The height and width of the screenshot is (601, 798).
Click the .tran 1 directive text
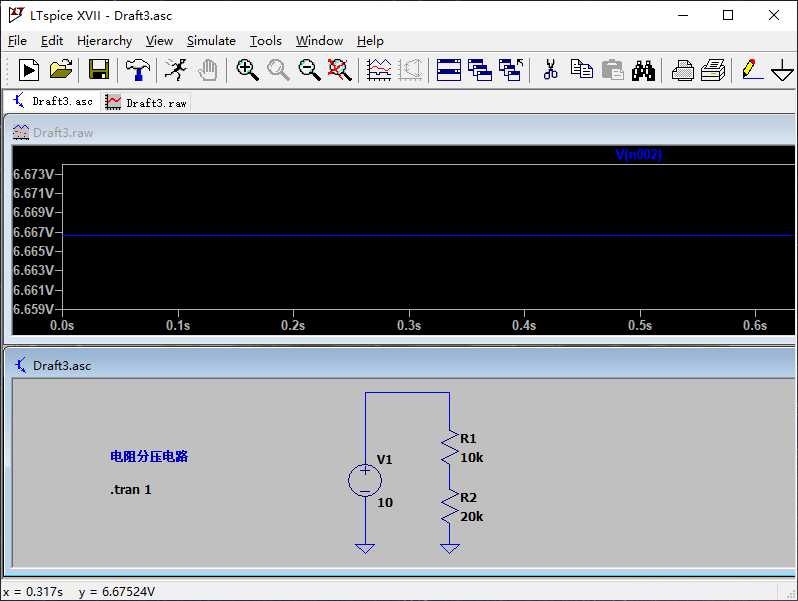[x=131, y=490]
